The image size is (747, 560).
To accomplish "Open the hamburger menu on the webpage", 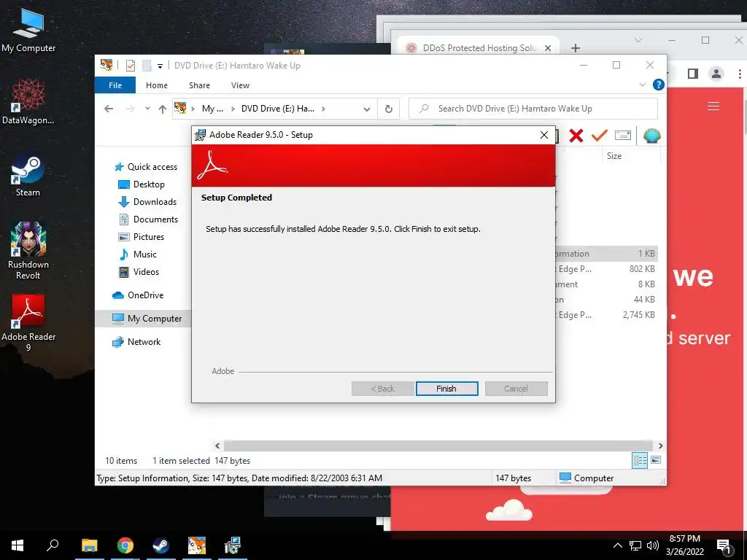I will coord(713,106).
